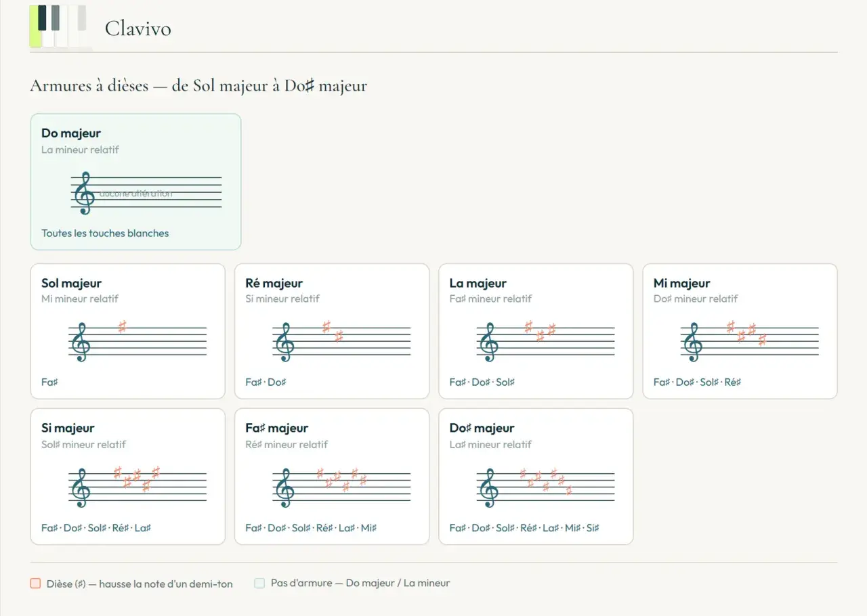Click the treble clef in Ré majeur card
This screenshot has width=867, height=616.
[x=284, y=342]
